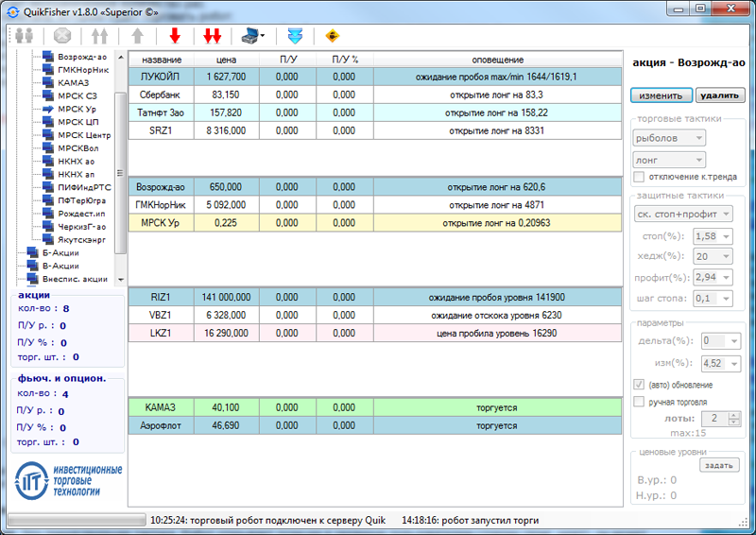The height and width of the screenshot is (535, 756).
Task: Select the Татнфт 3ао row
Action: (x=375, y=112)
